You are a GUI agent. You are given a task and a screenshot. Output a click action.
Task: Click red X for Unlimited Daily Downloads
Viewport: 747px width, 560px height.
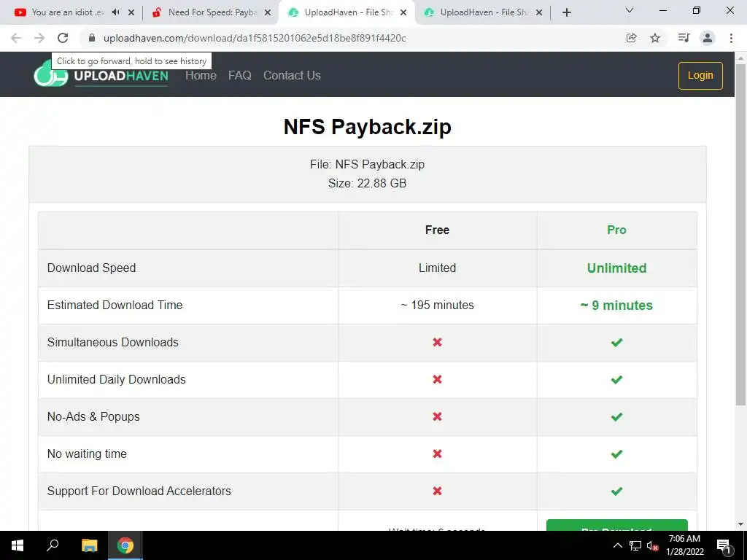(x=438, y=379)
